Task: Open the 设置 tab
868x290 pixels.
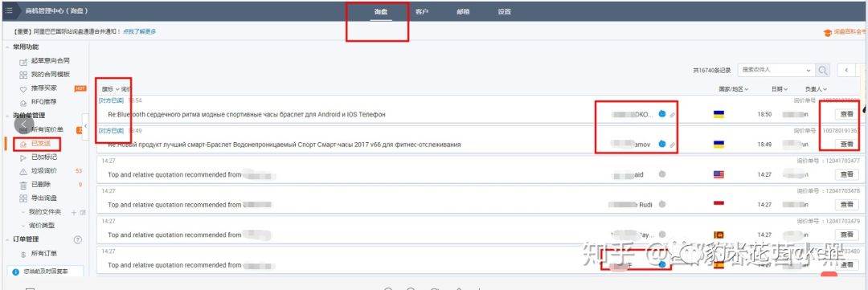Action: tap(504, 11)
